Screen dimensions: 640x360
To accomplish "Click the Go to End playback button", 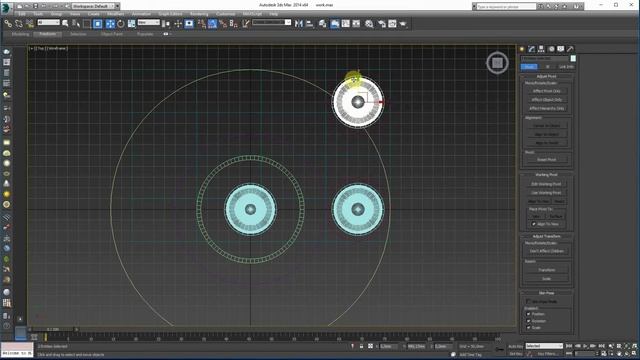I will pyautogui.click(x=602, y=346).
